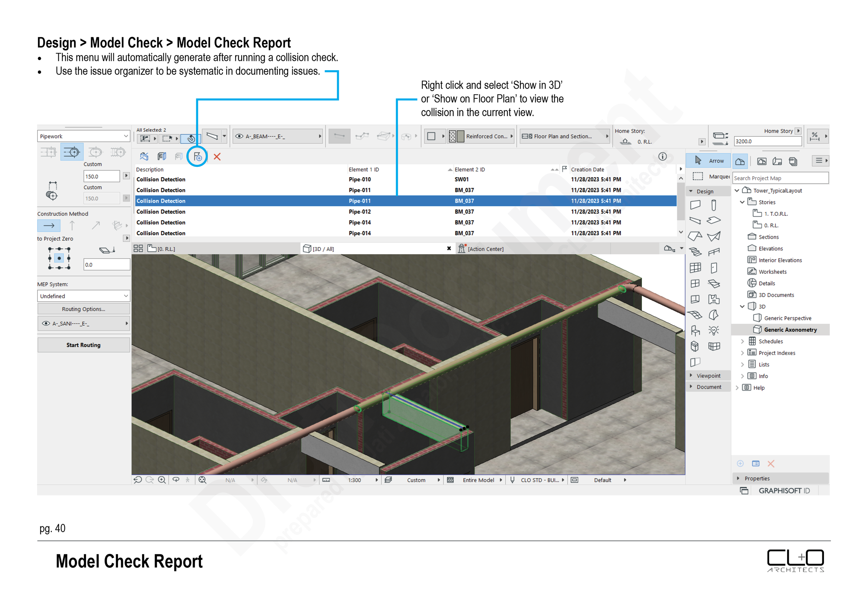Click the Routing Options button
This screenshot has width=868, height=614.
click(84, 309)
